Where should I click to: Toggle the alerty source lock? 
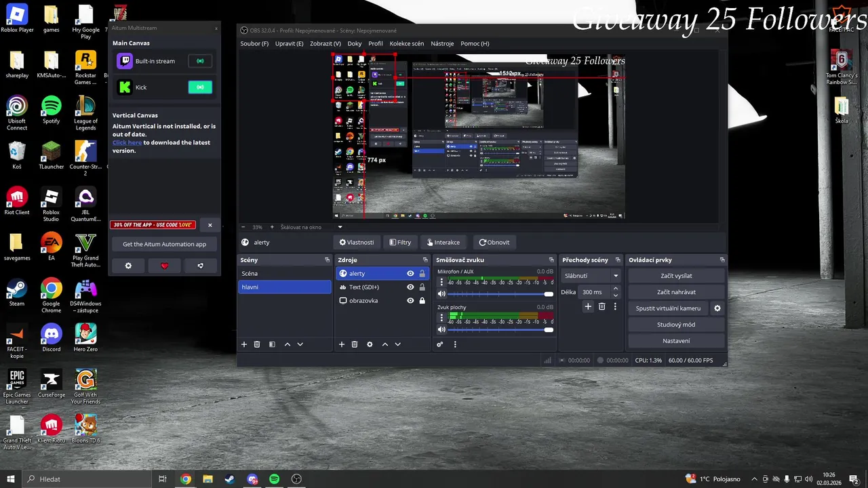tap(422, 274)
